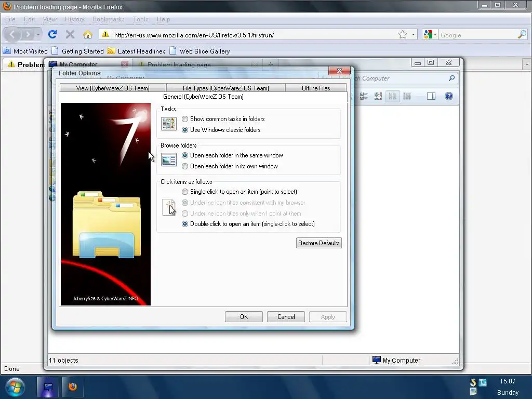Open the Web Slice Gallery bookmark
The height and width of the screenshot is (399, 532).
point(200,51)
